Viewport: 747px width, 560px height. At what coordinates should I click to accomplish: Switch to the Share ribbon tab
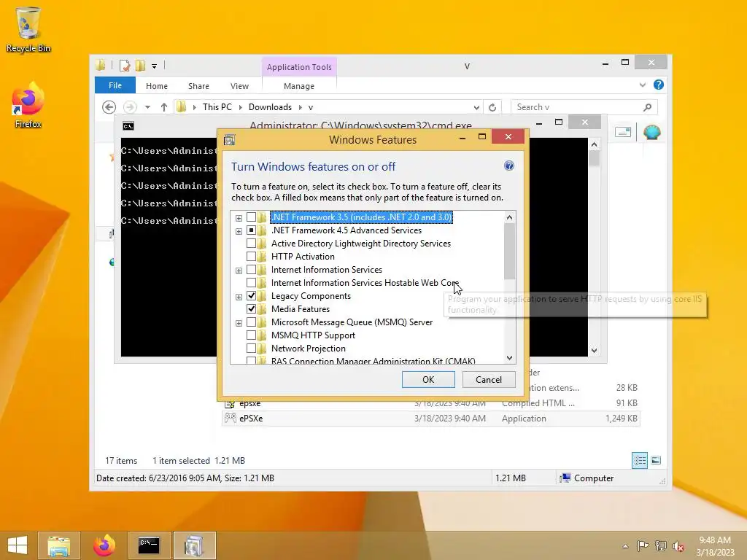(x=198, y=86)
